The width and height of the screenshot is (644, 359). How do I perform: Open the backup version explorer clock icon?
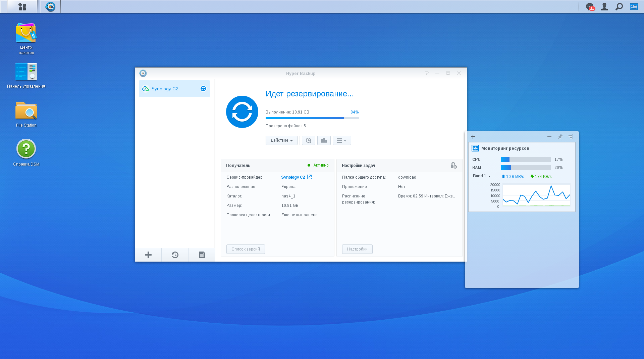click(x=309, y=140)
